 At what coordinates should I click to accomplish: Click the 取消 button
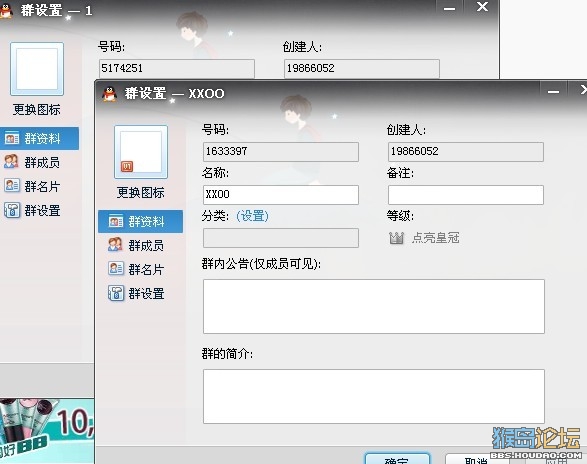coord(475,460)
